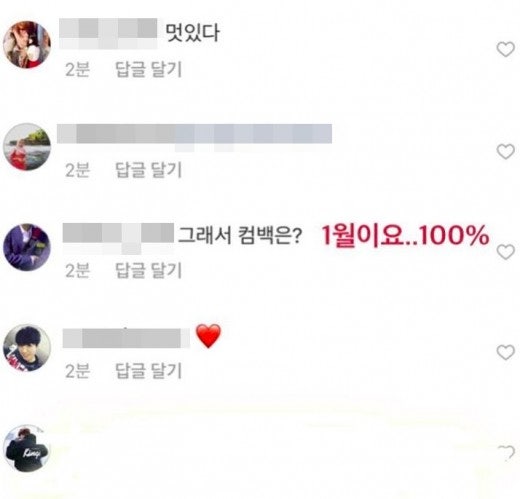This screenshot has height=499, width=520.
Task: Tap the blurred text of the second comment
Action: pyautogui.click(x=194, y=134)
